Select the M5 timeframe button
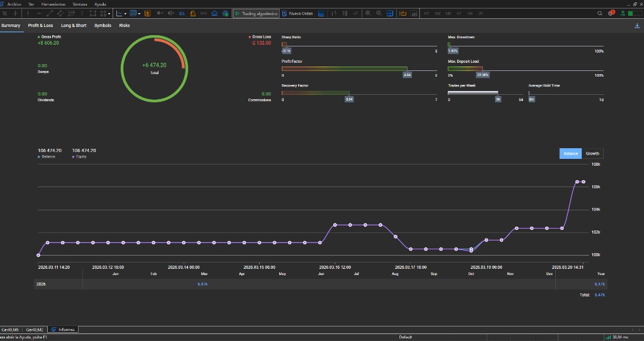 click(448, 13)
